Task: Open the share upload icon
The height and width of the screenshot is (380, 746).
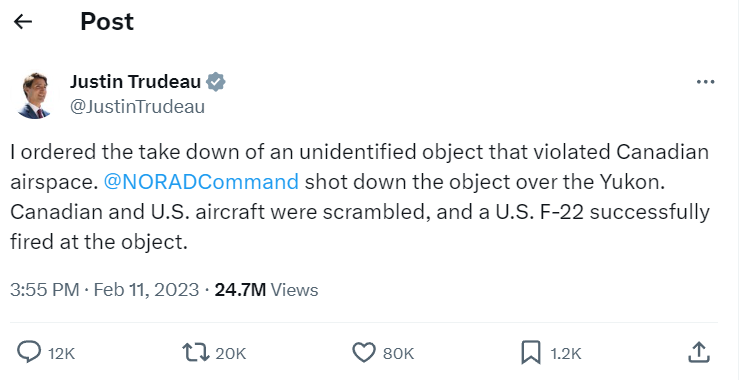Action: pos(698,352)
